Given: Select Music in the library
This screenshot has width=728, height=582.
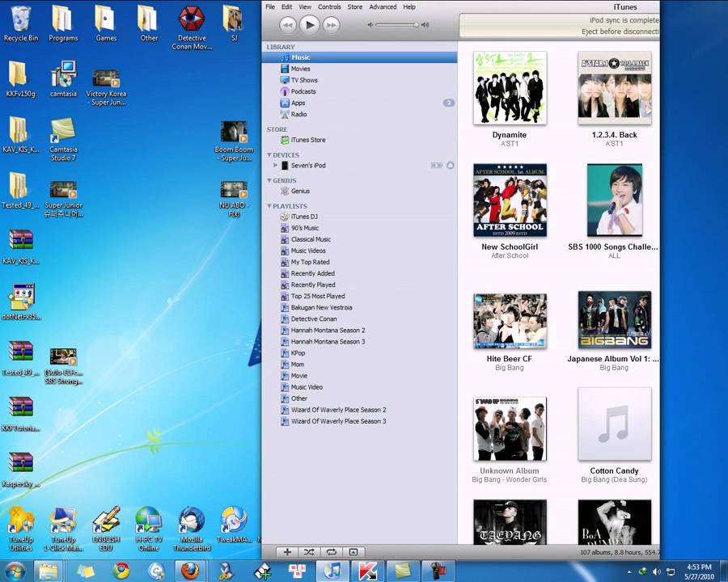Looking at the screenshot, I should coord(359,57).
